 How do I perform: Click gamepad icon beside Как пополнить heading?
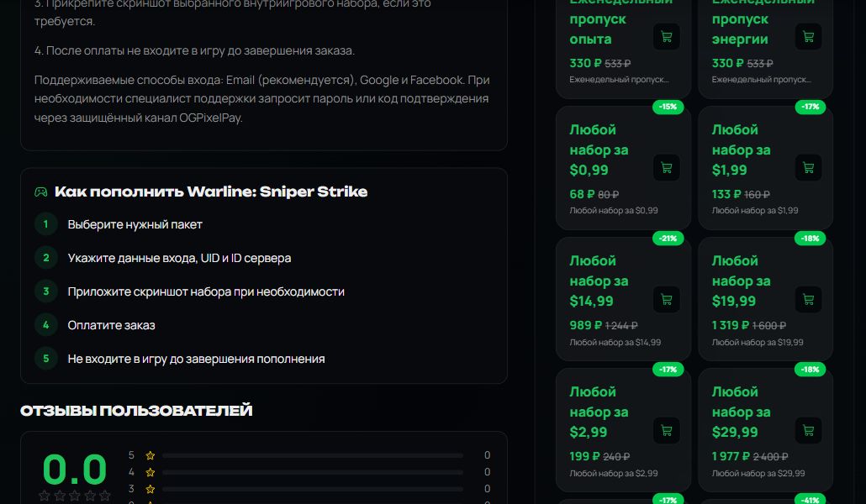pyautogui.click(x=41, y=192)
